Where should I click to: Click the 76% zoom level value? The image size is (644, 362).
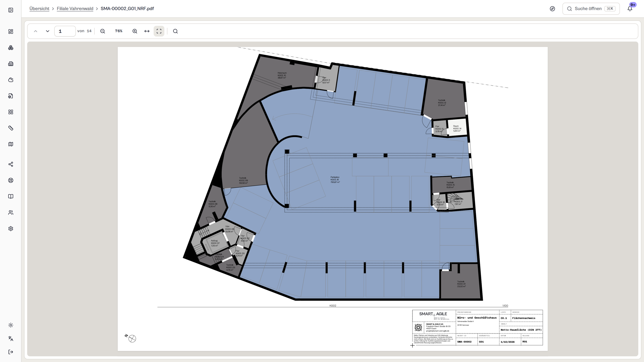(119, 31)
